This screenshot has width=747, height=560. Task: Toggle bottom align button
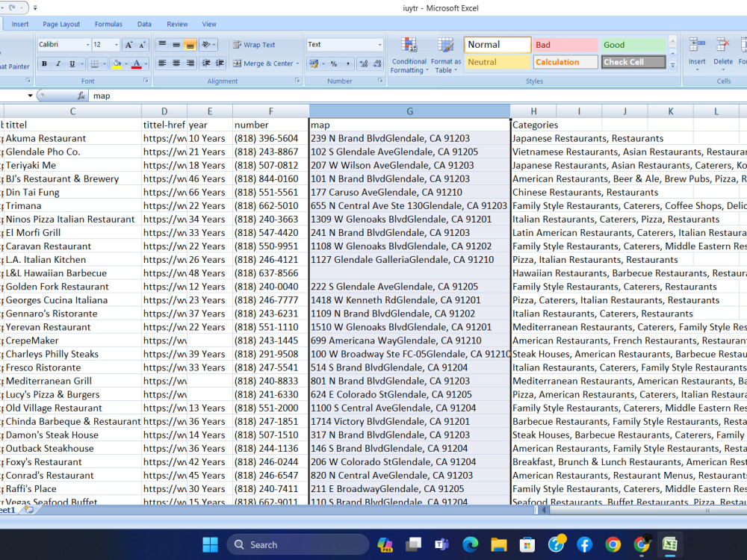(x=190, y=45)
